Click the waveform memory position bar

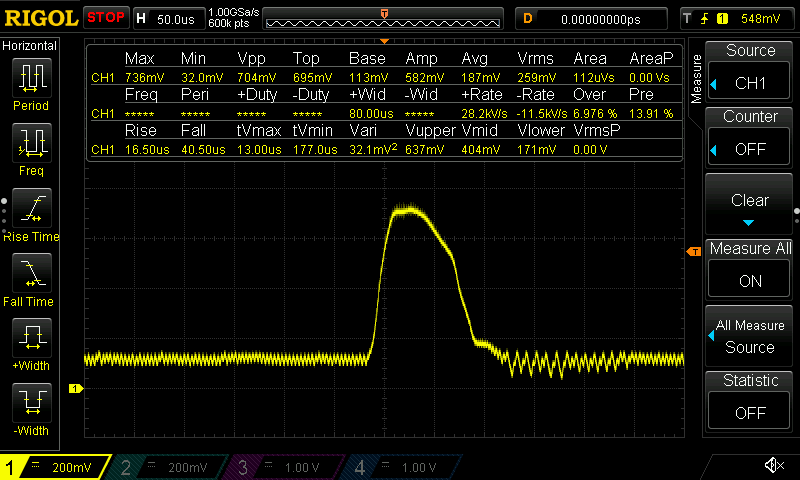pos(384,19)
